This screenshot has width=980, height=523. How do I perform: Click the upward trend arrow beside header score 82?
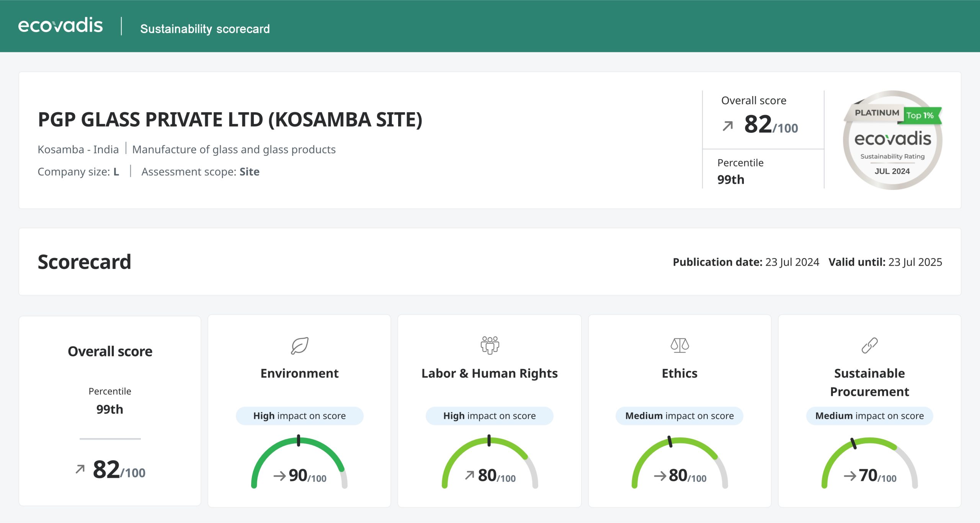727,126
